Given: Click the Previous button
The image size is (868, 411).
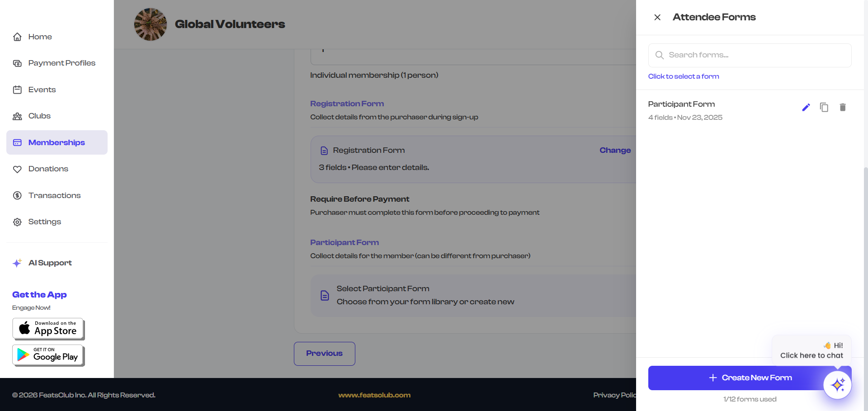Looking at the screenshot, I should click(325, 354).
